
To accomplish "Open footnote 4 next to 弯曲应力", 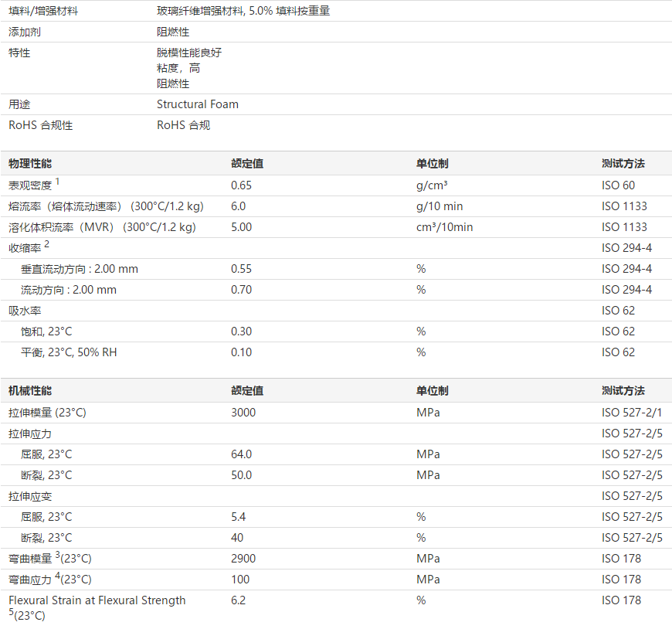I will 57,576.
